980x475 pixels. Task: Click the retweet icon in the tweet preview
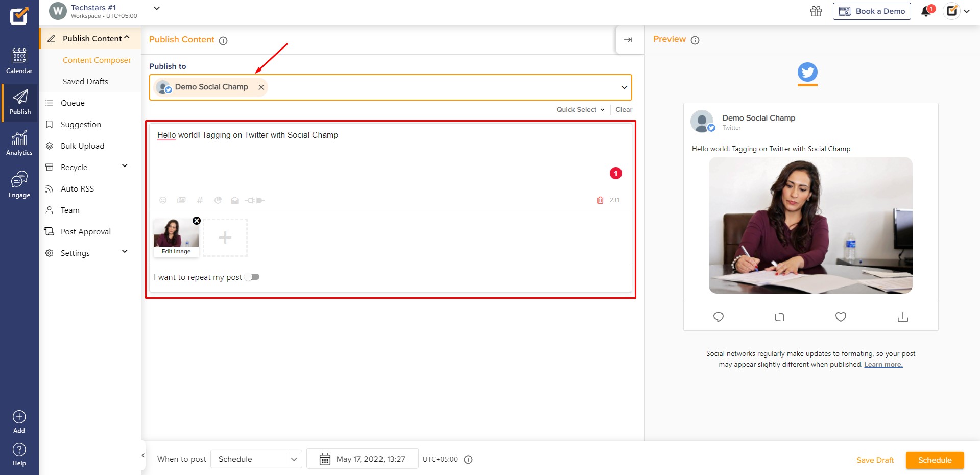(x=779, y=317)
